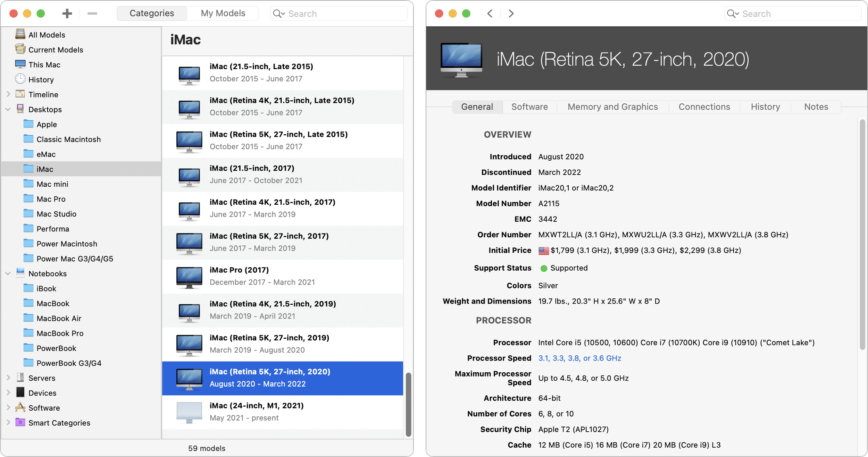Screen dimensions: 868x457
Task: Go back using the left arrow button
Action: 490,14
